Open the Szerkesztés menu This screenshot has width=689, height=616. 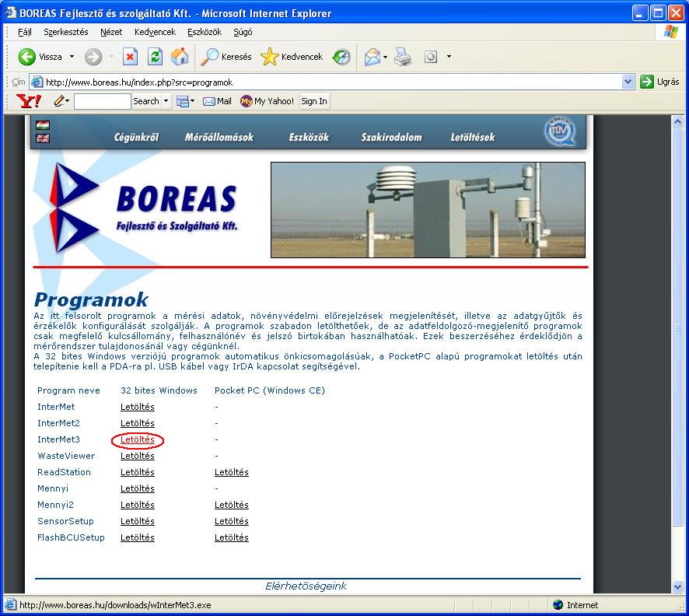[x=66, y=32]
